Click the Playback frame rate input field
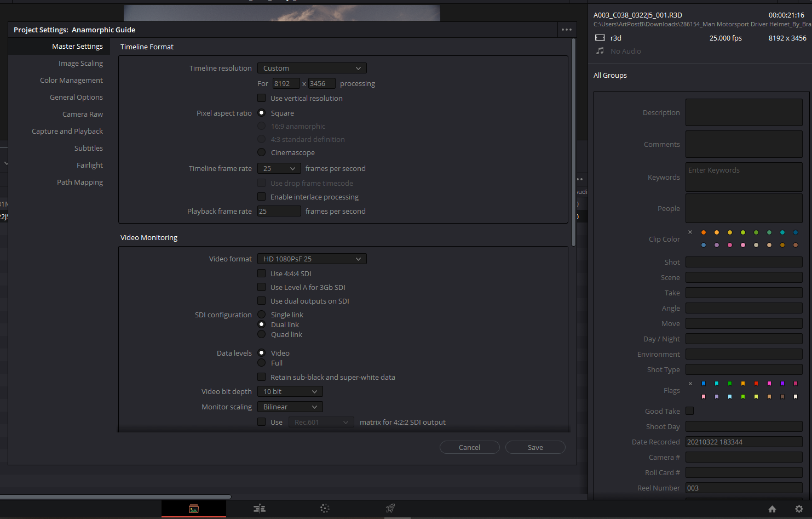Viewport: 812px width, 519px height. pyautogui.click(x=279, y=211)
